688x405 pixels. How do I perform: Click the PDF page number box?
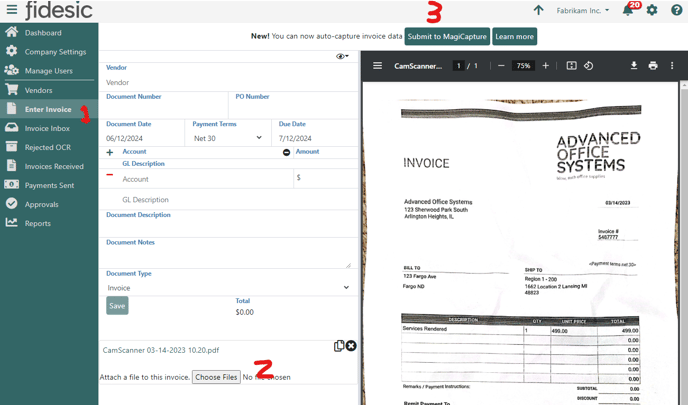click(x=458, y=66)
